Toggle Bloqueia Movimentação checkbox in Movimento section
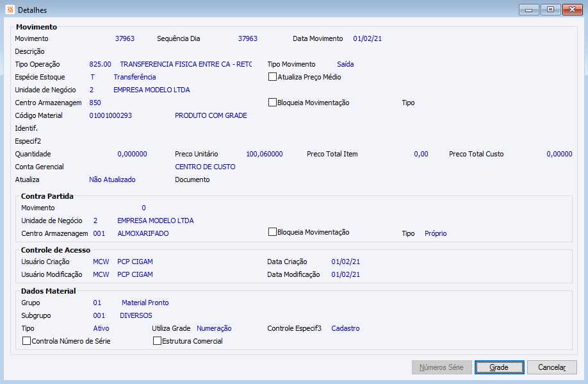588x384 pixels. tap(272, 103)
